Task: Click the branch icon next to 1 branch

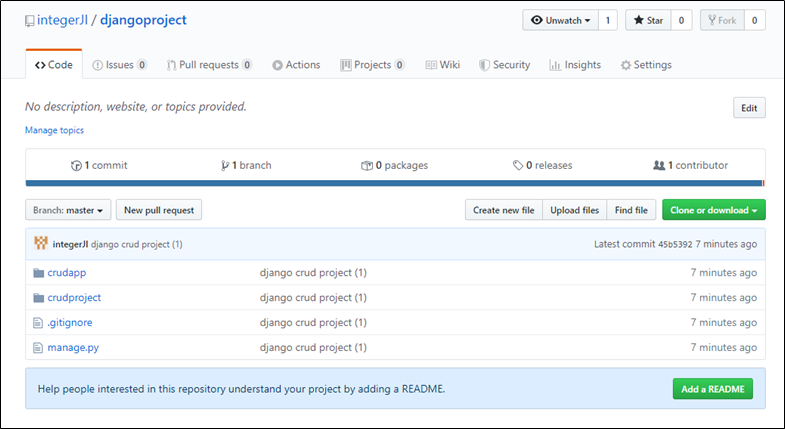Action: click(225, 166)
